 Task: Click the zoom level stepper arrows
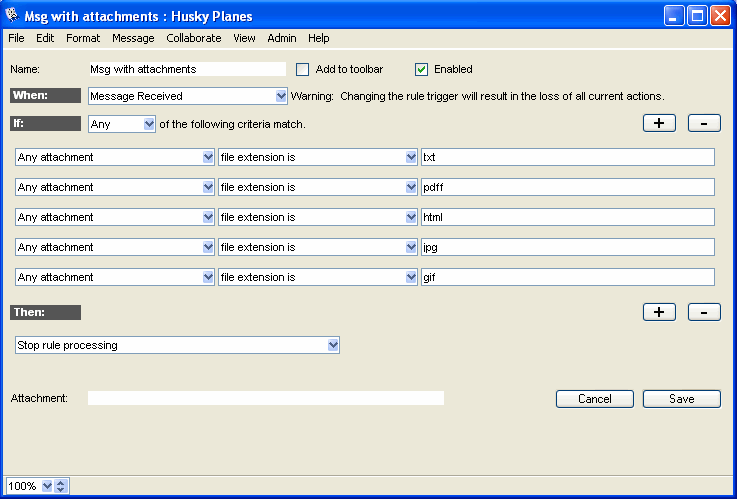click(x=60, y=486)
